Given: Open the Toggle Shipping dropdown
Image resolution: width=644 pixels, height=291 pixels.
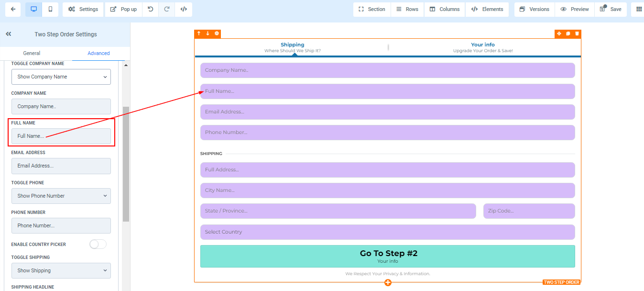Looking at the screenshot, I should coord(61,270).
